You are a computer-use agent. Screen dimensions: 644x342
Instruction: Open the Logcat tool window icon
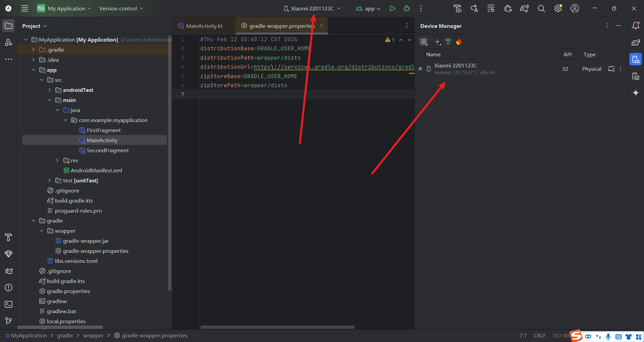click(x=9, y=271)
